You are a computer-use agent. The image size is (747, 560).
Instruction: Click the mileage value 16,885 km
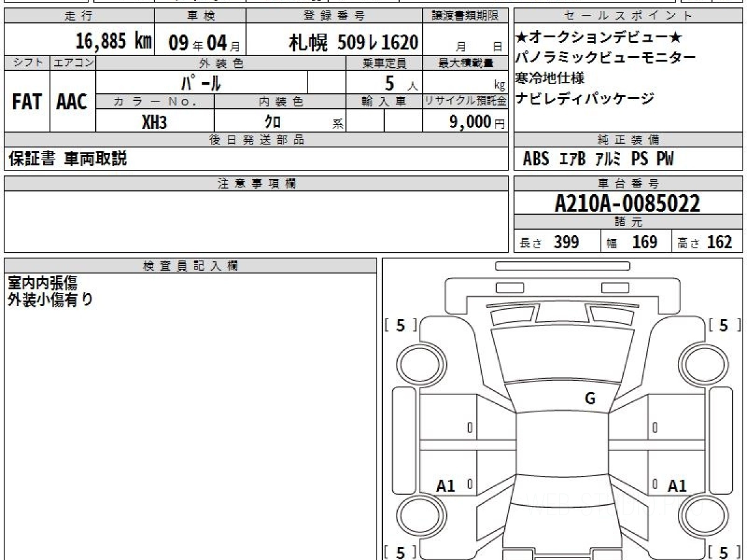pyautogui.click(x=113, y=42)
